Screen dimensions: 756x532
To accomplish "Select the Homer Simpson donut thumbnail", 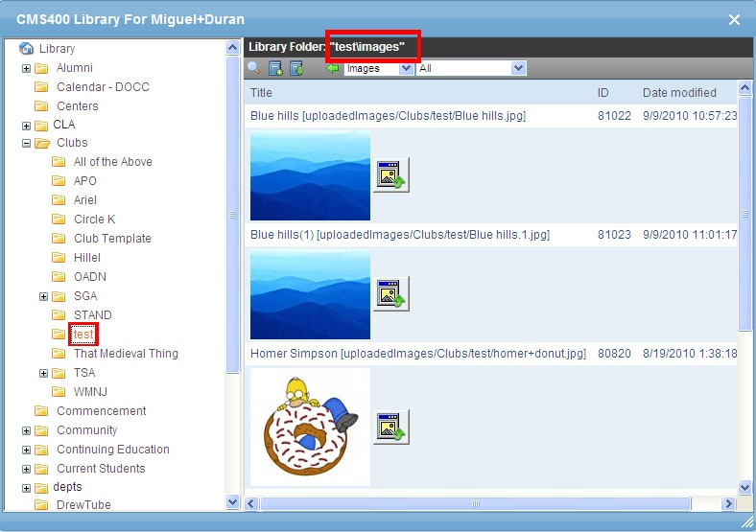I will (x=310, y=427).
